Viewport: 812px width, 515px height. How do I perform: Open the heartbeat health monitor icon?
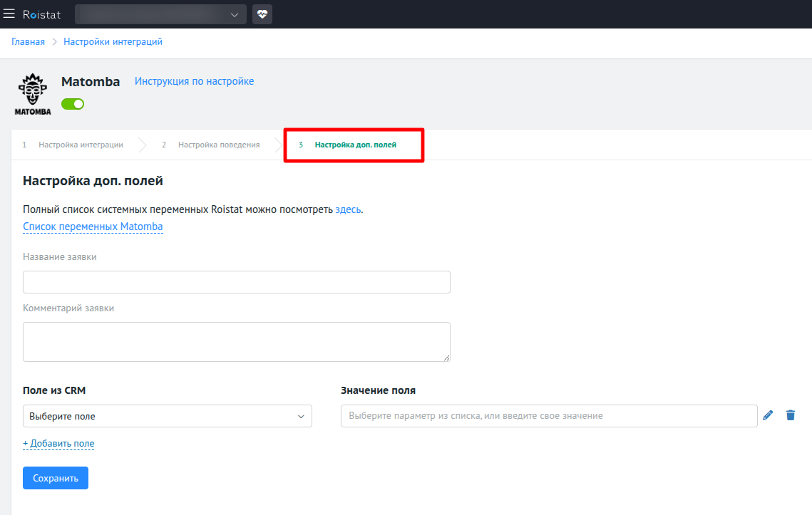[x=262, y=14]
